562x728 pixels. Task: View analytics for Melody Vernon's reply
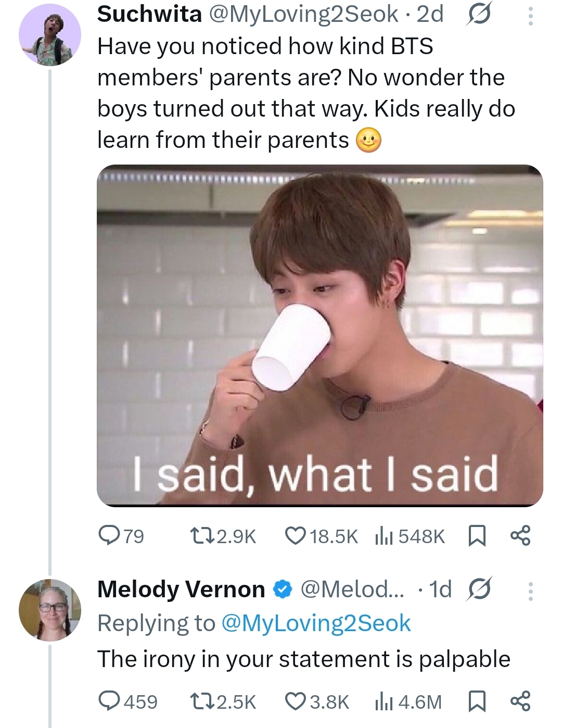(x=384, y=701)
